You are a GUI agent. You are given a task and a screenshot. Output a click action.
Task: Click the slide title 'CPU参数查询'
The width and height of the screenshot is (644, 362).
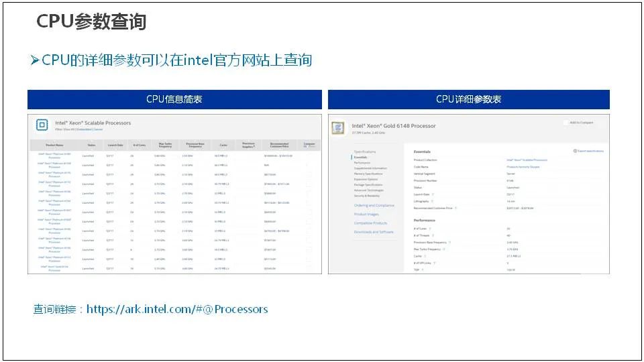(91, 21)
